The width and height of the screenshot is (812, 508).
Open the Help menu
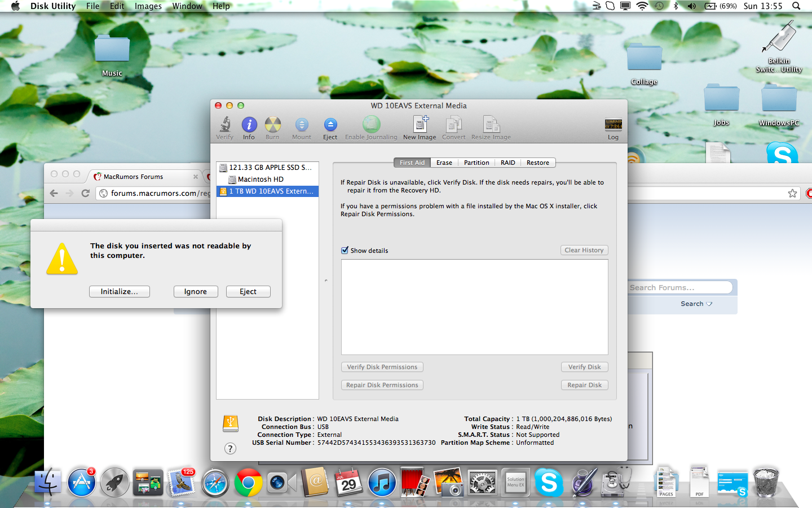(x=221, y=6)
